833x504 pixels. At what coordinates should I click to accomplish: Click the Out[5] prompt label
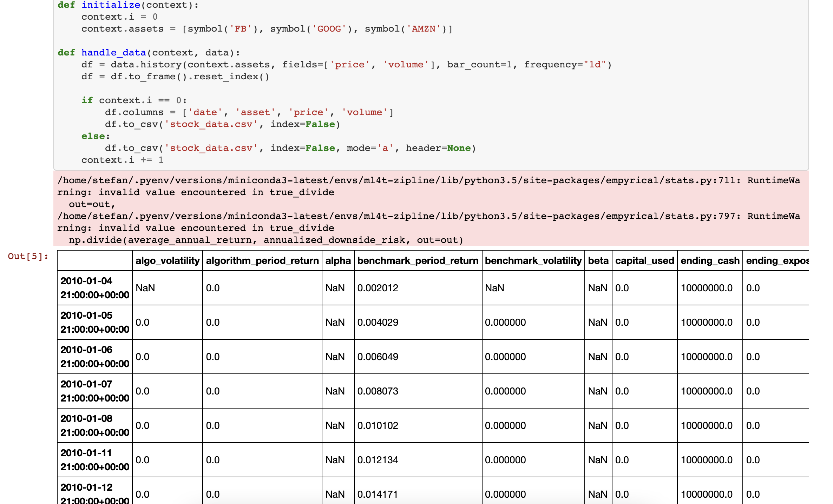point(27,257)
